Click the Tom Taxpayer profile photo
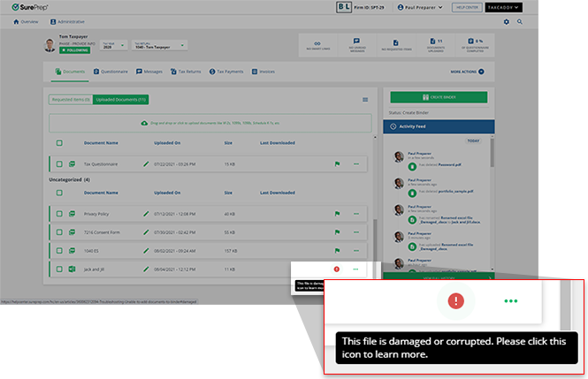Viewport: 588px width, 379px height. coord(50,45)
